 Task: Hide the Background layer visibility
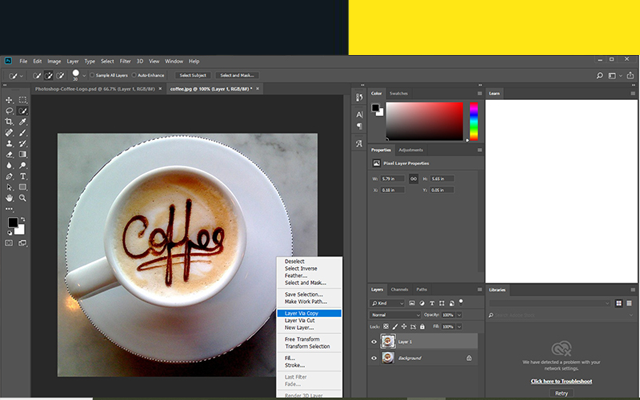[x=375, y=357]
